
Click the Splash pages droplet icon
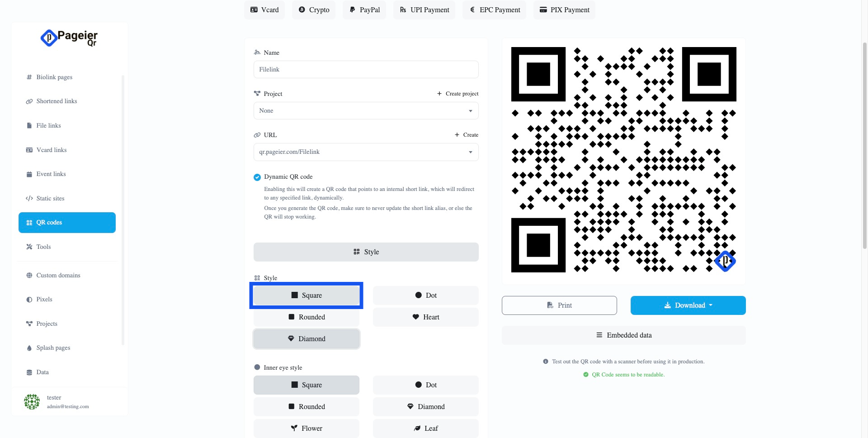pos(29,348)
